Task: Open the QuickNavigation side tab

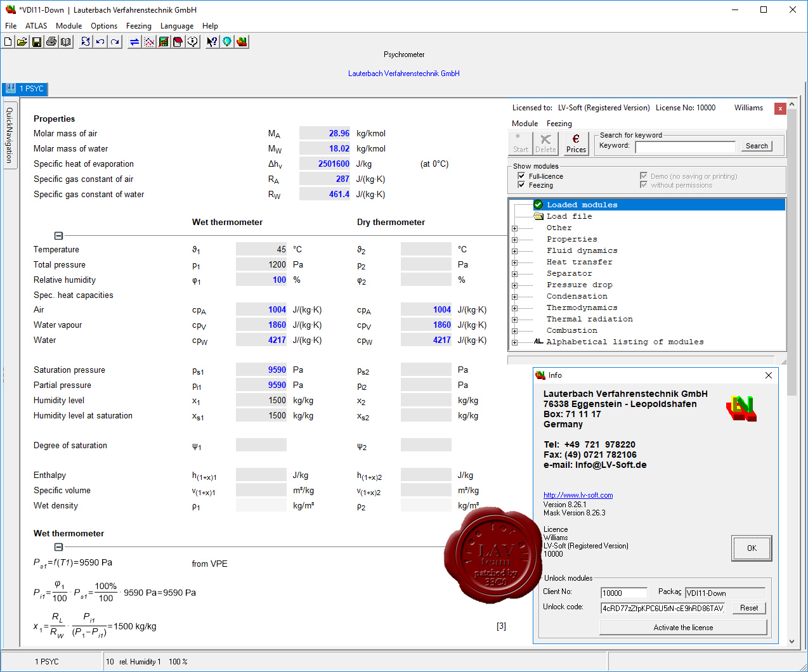Action: pos(10,135)
